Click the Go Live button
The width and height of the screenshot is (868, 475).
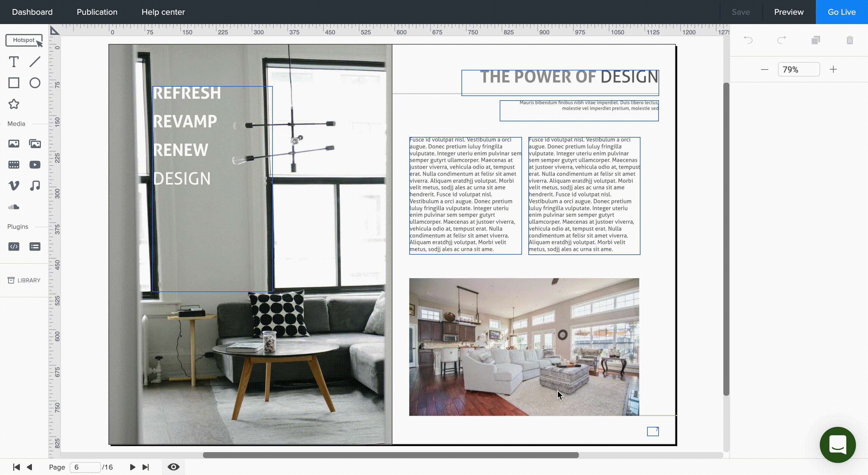tap(841, 12)
